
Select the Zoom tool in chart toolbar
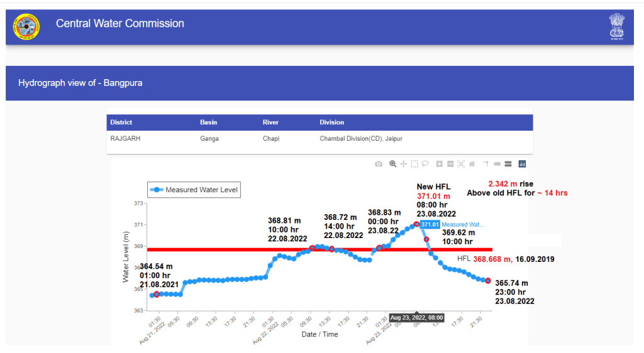point(393,164)
